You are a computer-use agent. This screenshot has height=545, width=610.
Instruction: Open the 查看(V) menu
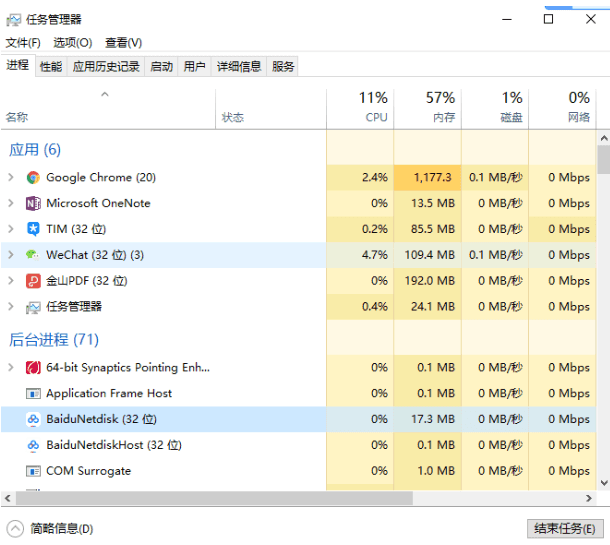coord(124,42)
